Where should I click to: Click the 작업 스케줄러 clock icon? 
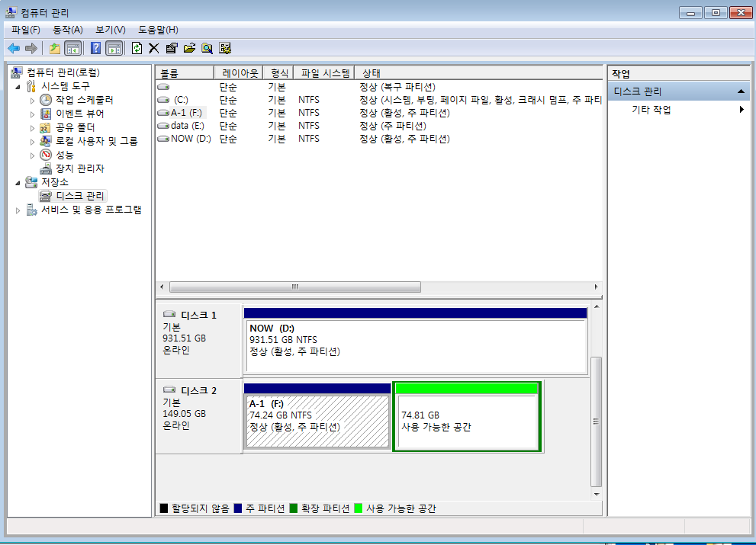point(46,100)
